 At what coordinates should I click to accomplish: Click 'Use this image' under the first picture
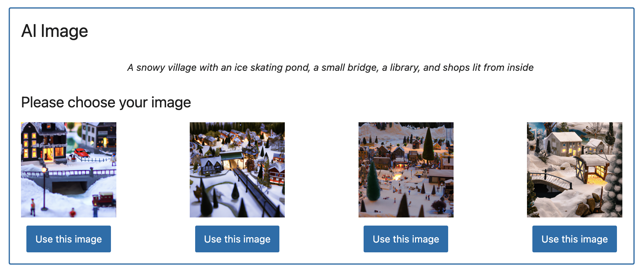click(69, 239)
